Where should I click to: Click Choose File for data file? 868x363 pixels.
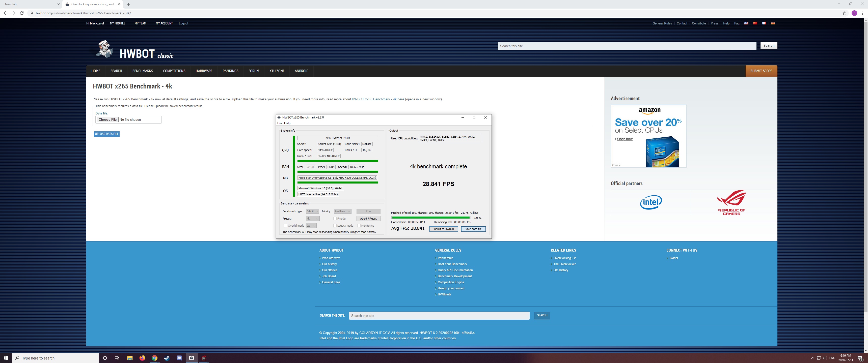coord(107,119)
